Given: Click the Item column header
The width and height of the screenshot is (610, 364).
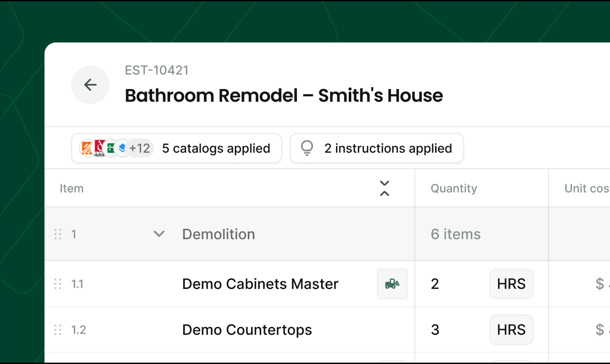Looking at the screenshot, I should point(72,189).
